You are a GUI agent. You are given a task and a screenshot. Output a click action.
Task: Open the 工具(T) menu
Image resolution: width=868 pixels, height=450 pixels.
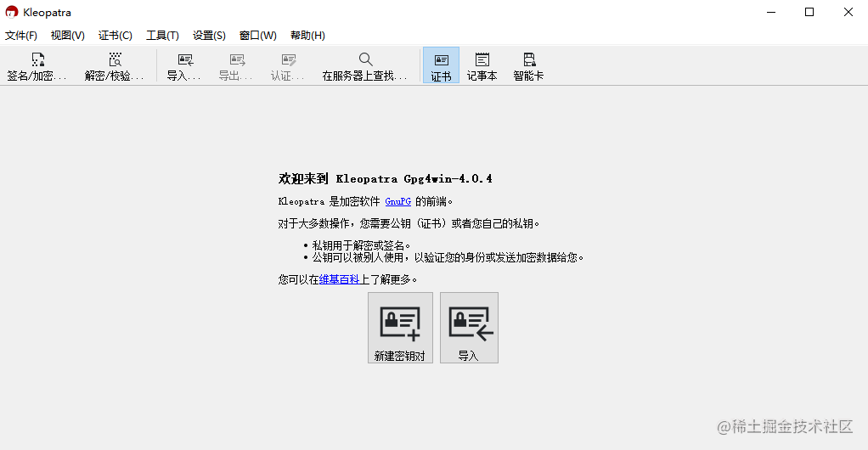[x=162, y=36]
